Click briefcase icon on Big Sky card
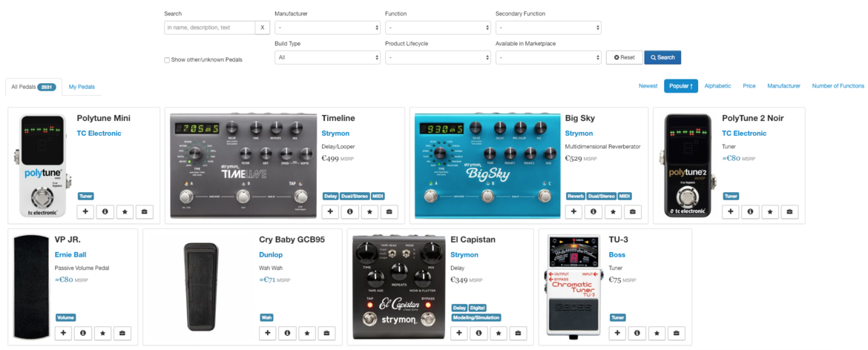The width and height of the screenshot is (868, 350). [x=633, y=211]
